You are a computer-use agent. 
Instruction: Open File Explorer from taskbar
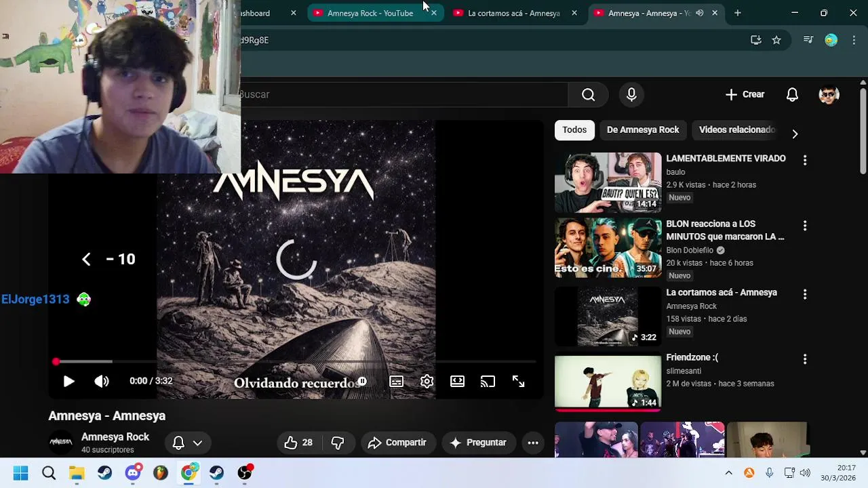click(x=77, y=473)
